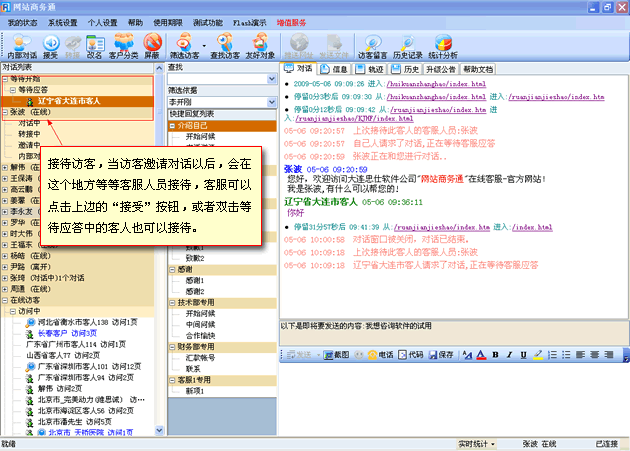Open the 系统设置 menu
Image resolution: width=630 pixels, height=451 pixels.
pyautogui.click(x=66, y=21)
